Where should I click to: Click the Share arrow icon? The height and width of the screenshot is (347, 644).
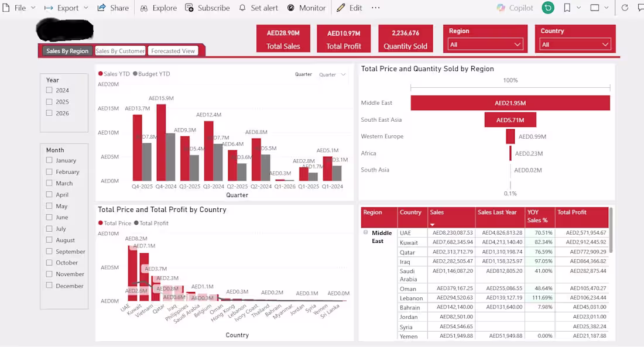pos(101,8)
